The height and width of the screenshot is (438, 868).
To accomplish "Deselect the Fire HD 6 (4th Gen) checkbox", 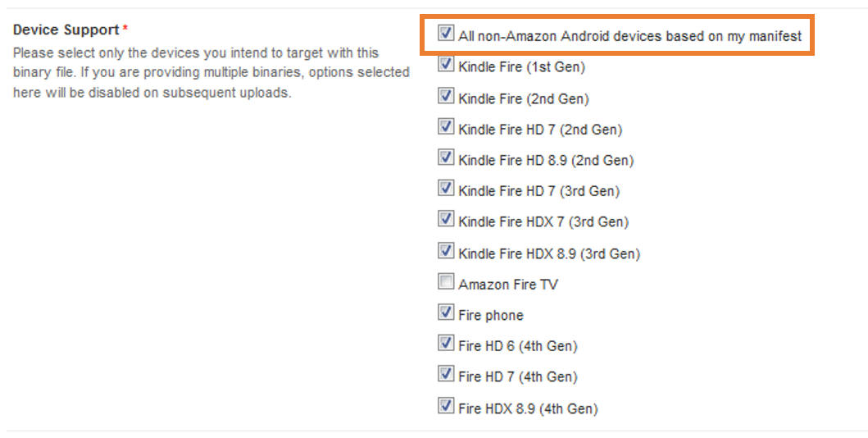I will pos(446,344).
